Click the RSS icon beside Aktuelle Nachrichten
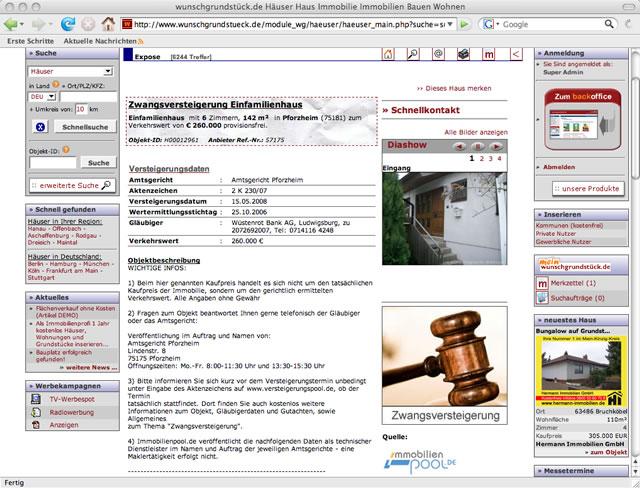Image resolution: width=640 pixels, height=488 pixels. click(141, 41)
